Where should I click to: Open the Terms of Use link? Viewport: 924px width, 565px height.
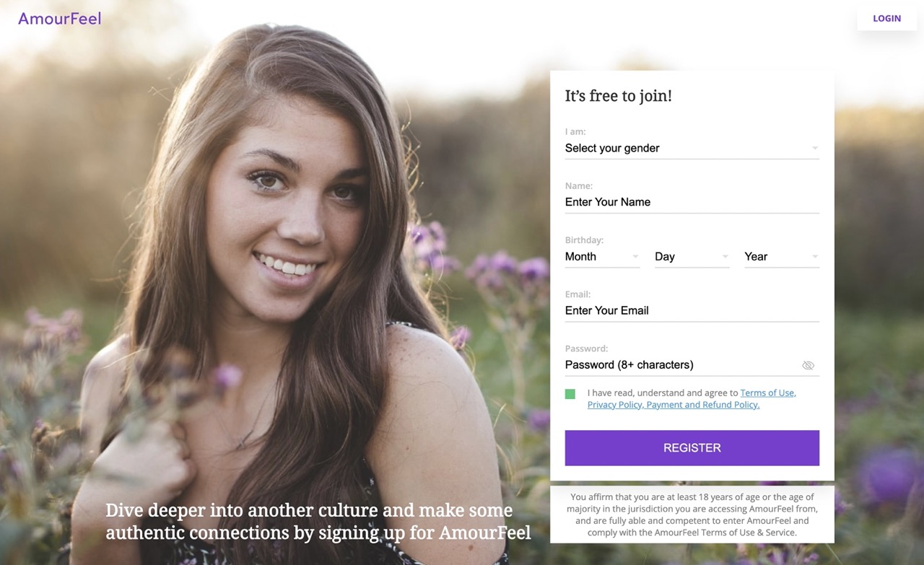click(x=767, y=393)
